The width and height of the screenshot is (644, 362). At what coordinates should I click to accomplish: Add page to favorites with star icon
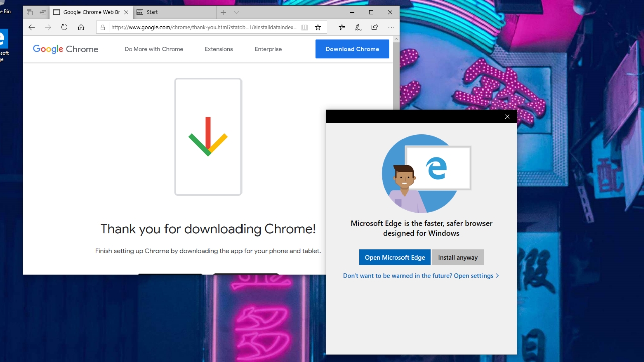(318, 27)
